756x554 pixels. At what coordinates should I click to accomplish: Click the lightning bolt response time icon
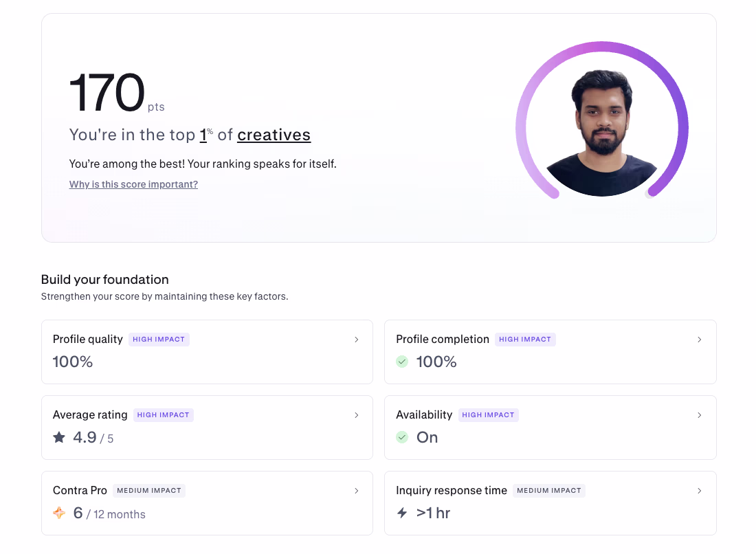402,513
